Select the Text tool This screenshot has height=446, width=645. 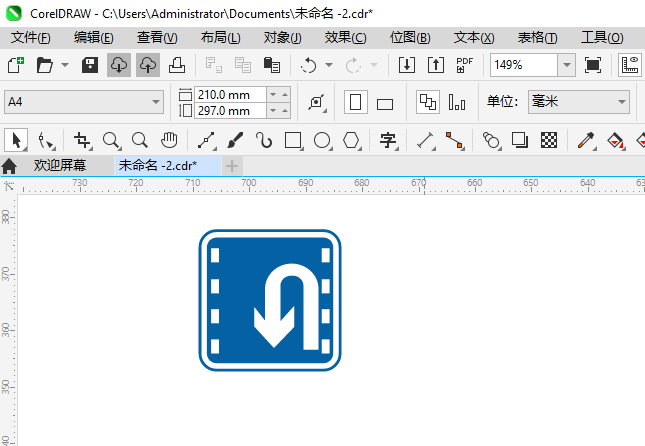388,140
